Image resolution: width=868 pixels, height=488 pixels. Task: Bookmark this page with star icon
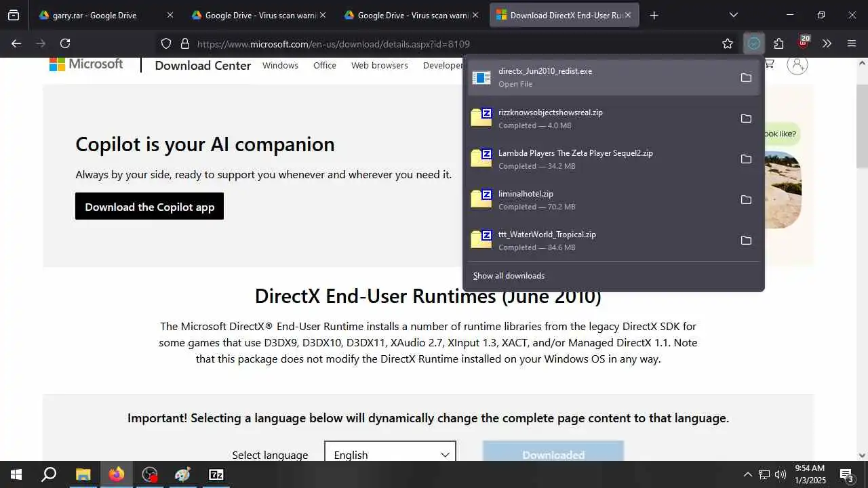point(728,43)
